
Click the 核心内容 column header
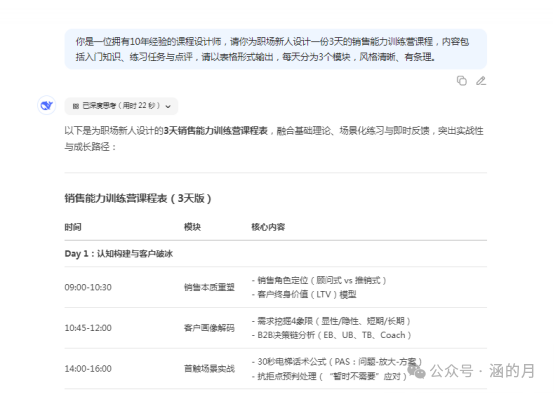268,227
